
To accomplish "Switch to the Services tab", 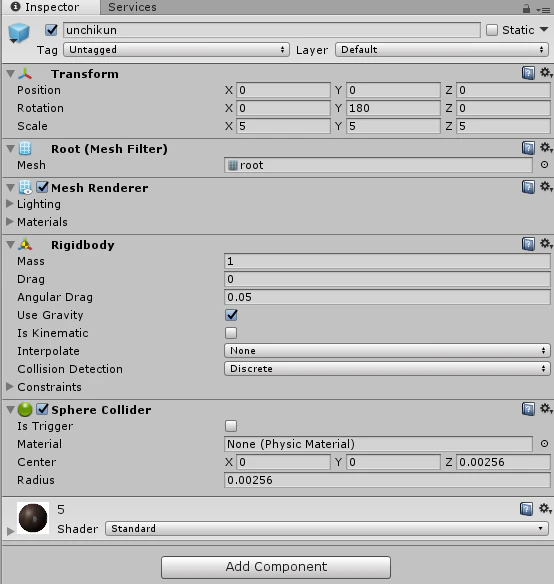I will point(132,7).
